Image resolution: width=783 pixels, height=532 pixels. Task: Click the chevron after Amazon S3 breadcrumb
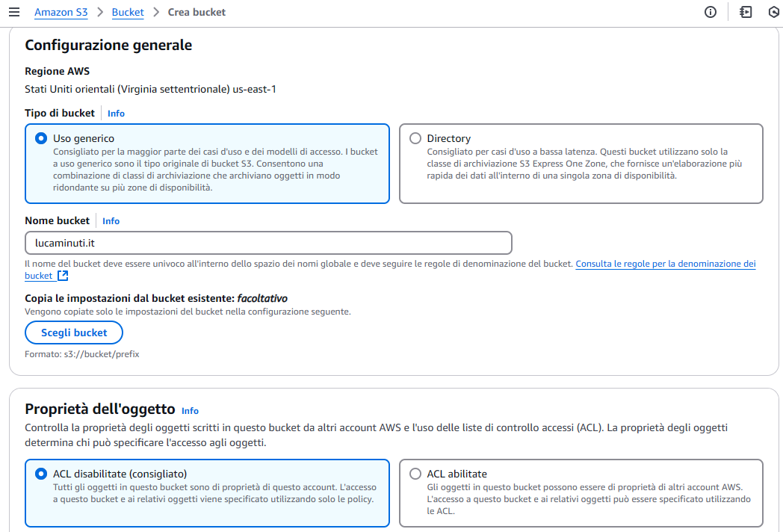100,12
